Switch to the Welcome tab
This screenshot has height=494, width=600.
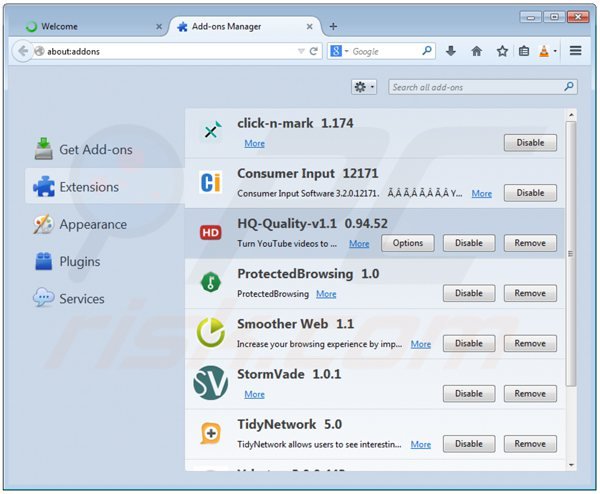click(x=86, y=26)
